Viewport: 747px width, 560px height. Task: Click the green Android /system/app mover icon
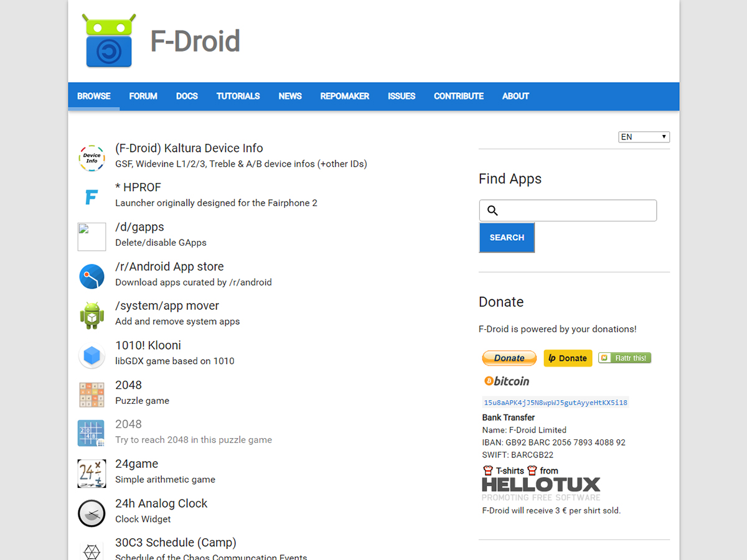point(92,315)
